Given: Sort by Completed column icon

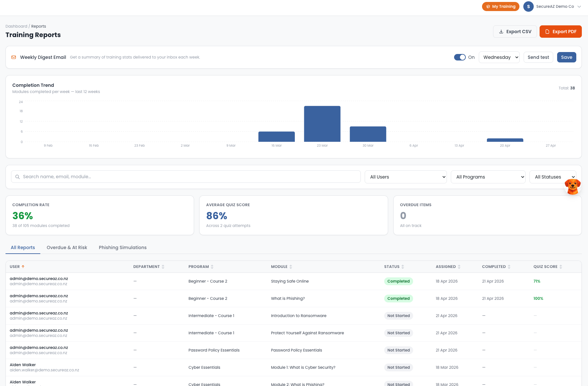Looking at the screenshot, I should (509, 267).
